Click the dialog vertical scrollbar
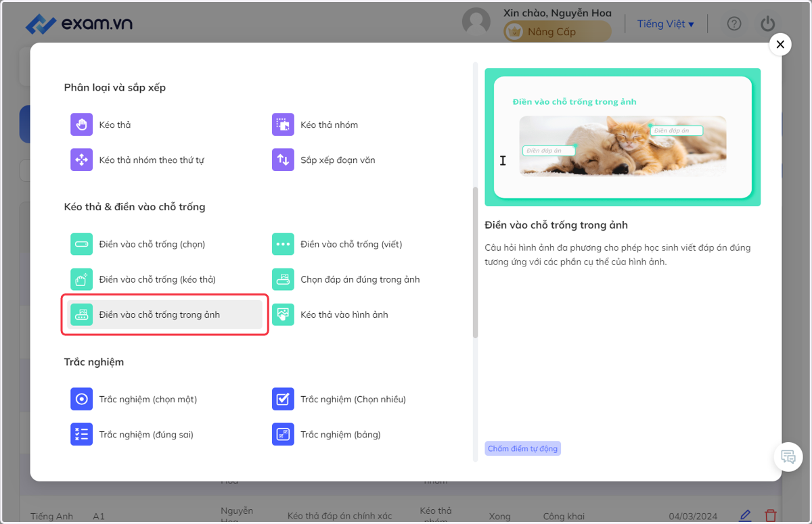Image resolution: width=812 pixels, height=524 pixels. click(475, 262)
